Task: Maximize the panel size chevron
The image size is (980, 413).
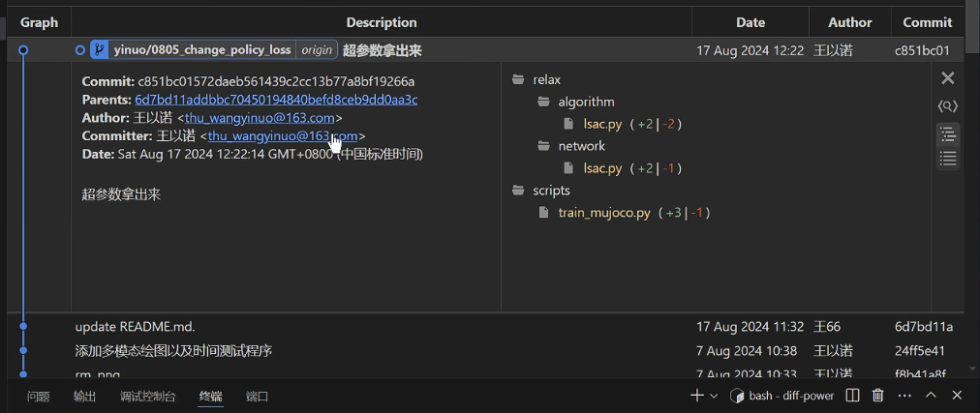Action: (x=931, y=395)
